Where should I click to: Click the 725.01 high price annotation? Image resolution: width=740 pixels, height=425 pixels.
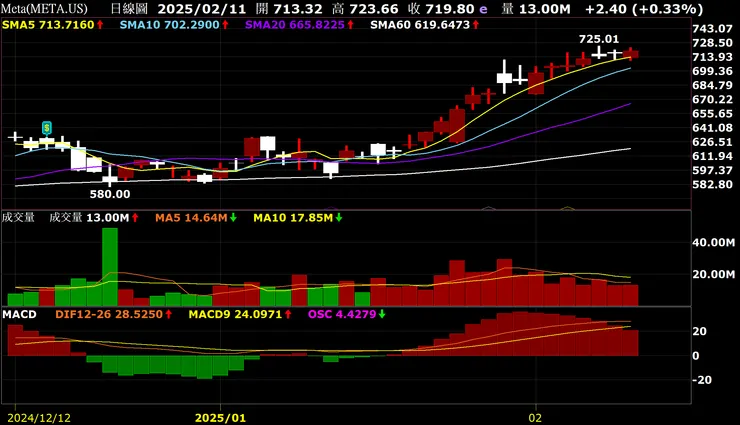click(x=598, y=39)
